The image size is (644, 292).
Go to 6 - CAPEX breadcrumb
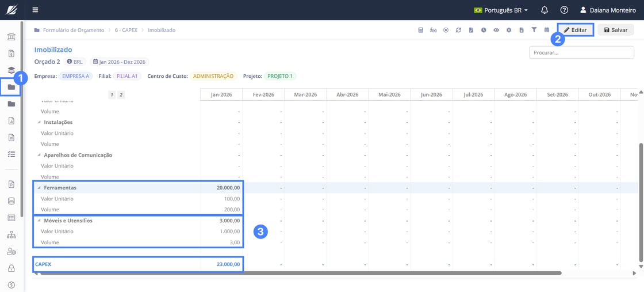(x=126, y=30)
